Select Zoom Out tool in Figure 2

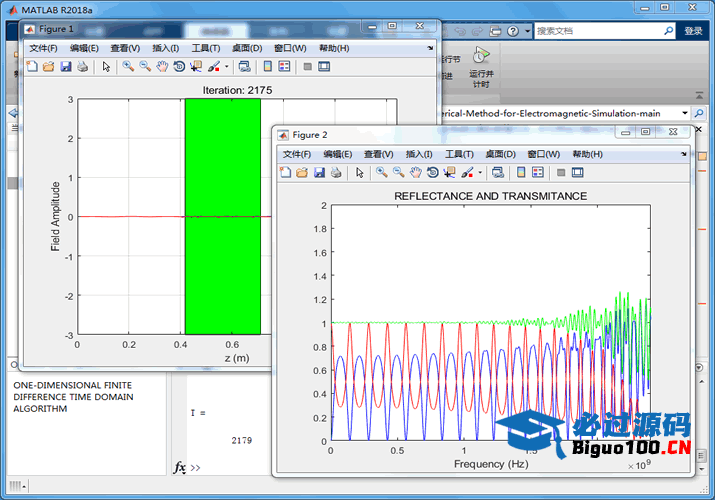click(x=399, y=172)
